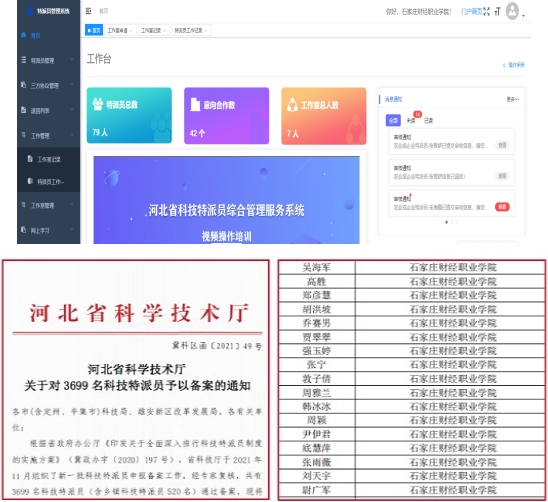Show 已读 read messages filter

(428, 121)
